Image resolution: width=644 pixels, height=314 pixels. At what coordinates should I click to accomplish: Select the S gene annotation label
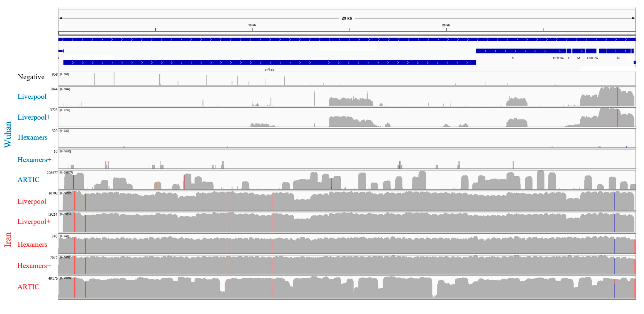click(x=513, y=58)
